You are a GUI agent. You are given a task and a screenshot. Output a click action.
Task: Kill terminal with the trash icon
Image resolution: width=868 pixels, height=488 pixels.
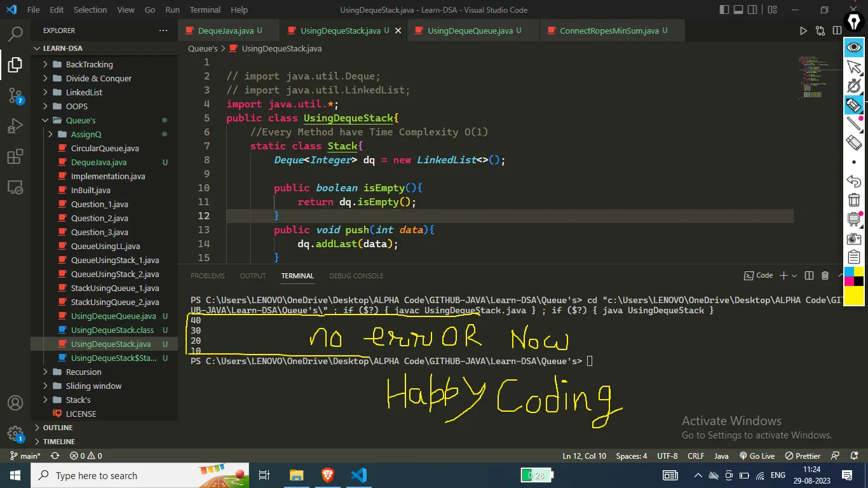click(x=825, y=276)
